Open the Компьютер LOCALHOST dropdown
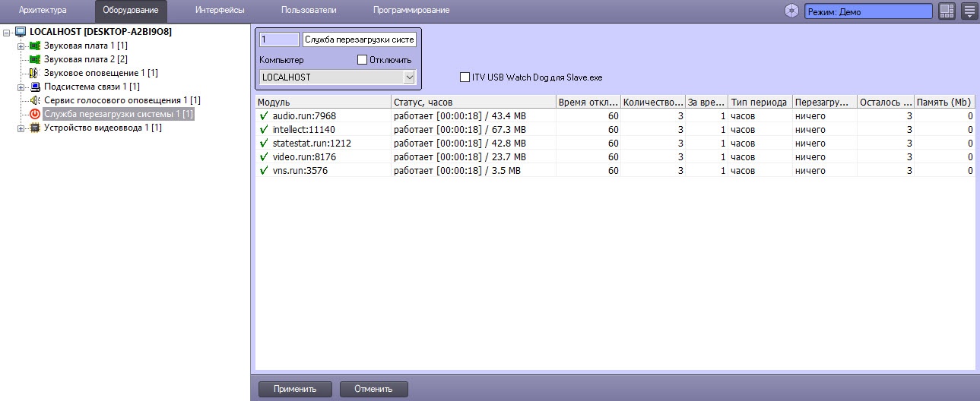The image size is (980, 401). point(338,77)
